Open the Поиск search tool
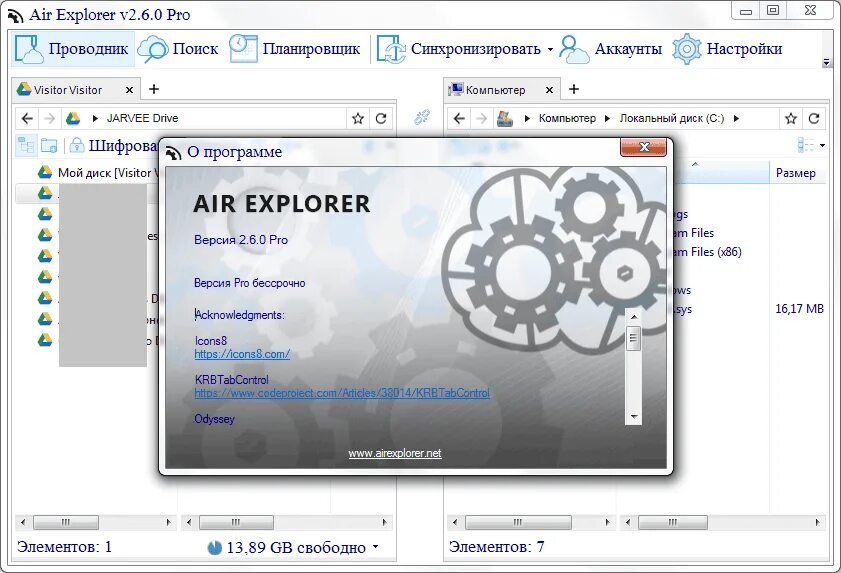The height and width of the screenshot is (573, 841). tap(178, 49)
